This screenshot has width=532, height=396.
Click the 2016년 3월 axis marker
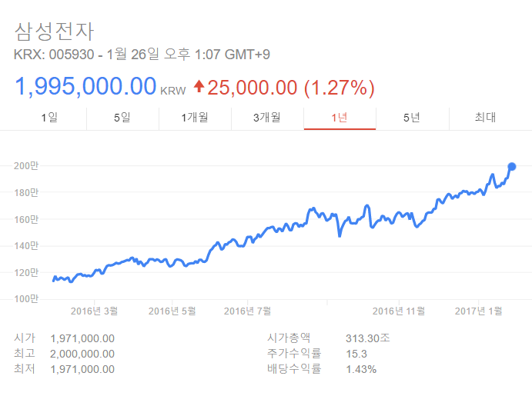[x=95, y=311]
